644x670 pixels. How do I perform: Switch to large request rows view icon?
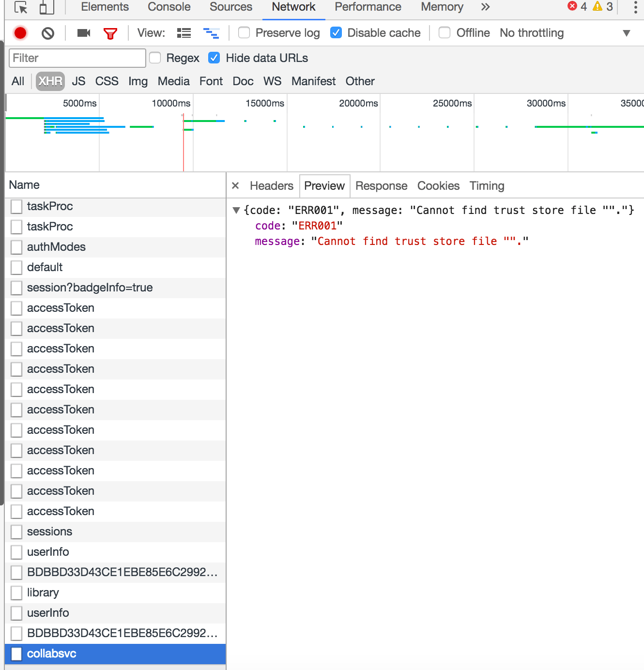pos(184,33)
